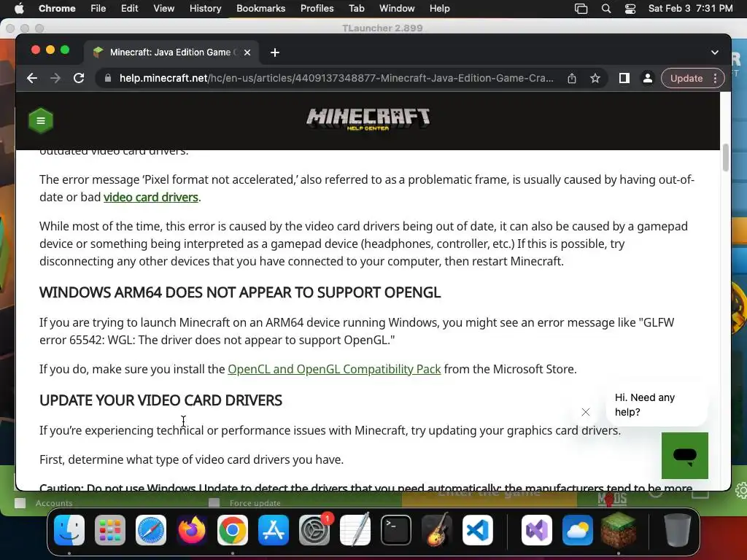Open the Edit menu
747x560 pixels.
[x=129, y=8]
